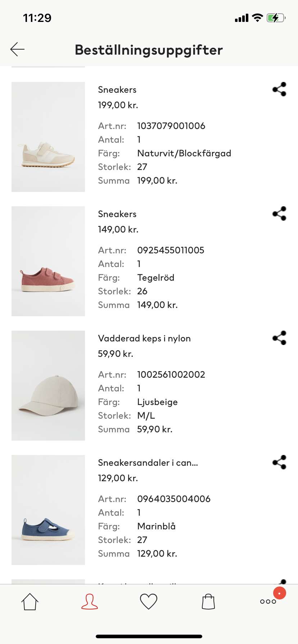Image resolution: width=298 pixels, height=644 pixels.
Task: Open the favorites heart tab
Action: tap(149, 602)
